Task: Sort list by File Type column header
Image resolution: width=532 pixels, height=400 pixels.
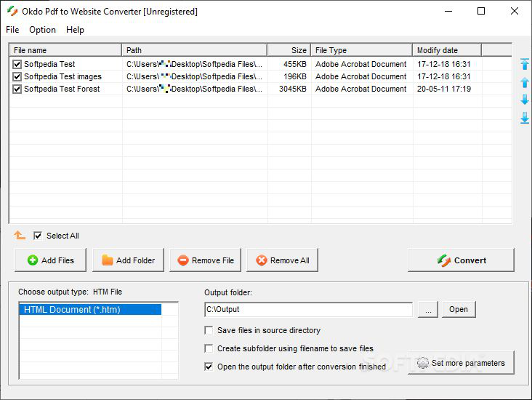Action: pos(362,50)
